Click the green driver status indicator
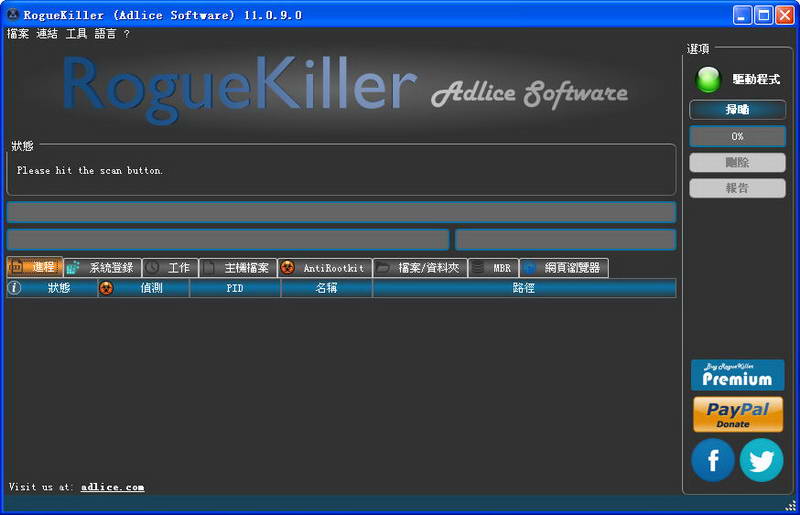Screen dimensions: 800x515 tap(708, 79)
